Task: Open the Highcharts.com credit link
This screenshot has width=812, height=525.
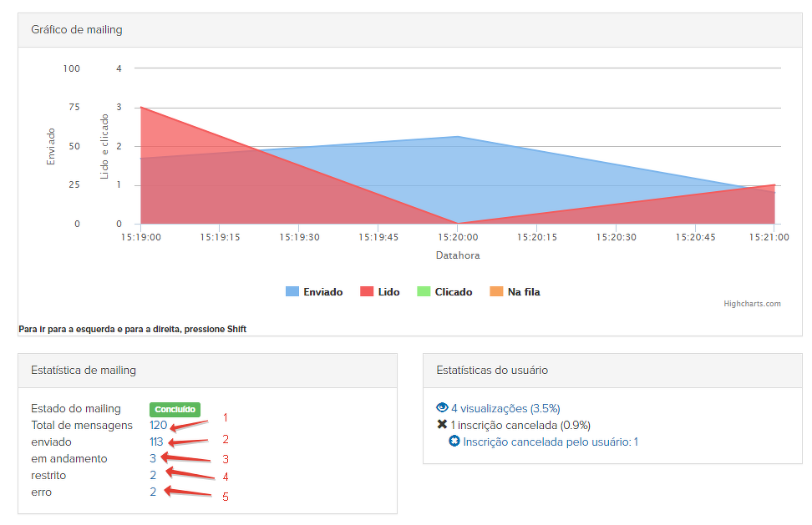Action: (752, 304)
